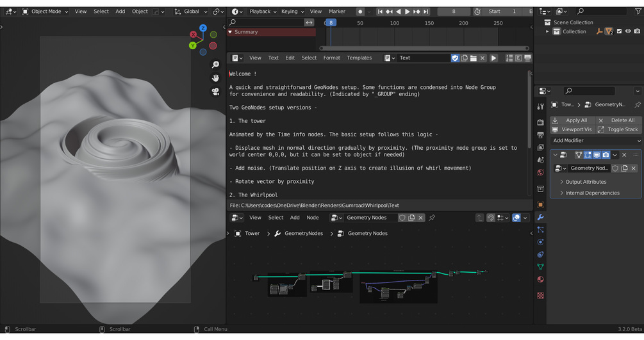Open the Physics properties tab
The image size is (644, 340).
pos(540,242)
